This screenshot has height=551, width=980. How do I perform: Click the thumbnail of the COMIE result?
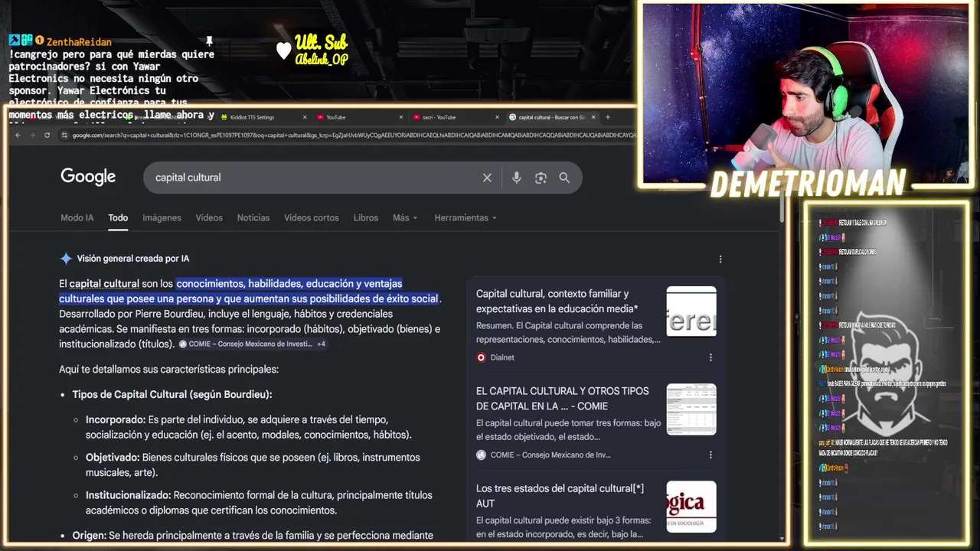(x=691, y=409)
